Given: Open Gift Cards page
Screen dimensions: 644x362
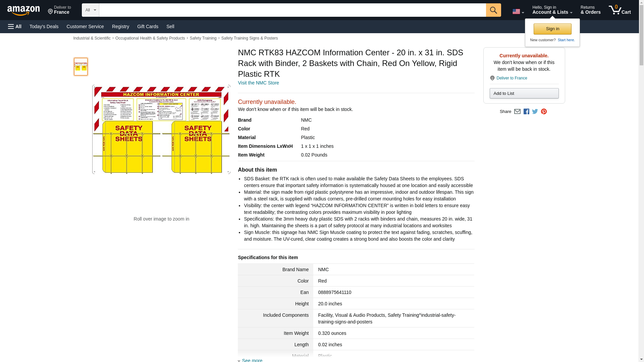Looking at the screenshot, I should pyautogui.click(x=148, y=26).
